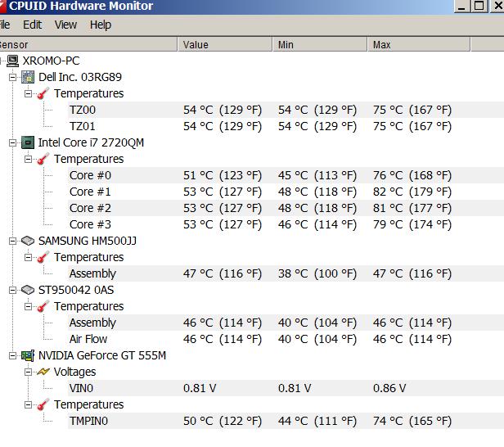Collapse the Intel Core i7 2720QM node

click(12, 142)
